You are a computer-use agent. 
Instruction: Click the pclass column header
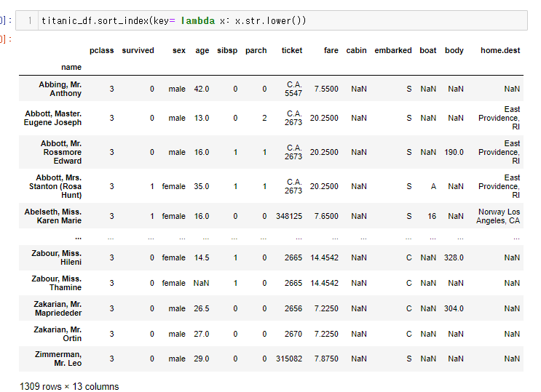[x=101, y=50]
